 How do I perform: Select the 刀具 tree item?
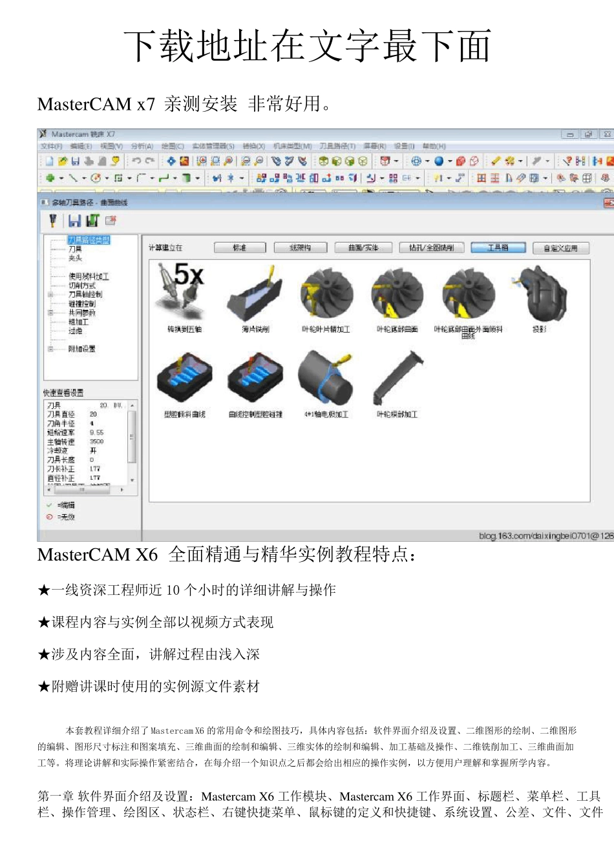pyautogui.click(x=75, y=249)
